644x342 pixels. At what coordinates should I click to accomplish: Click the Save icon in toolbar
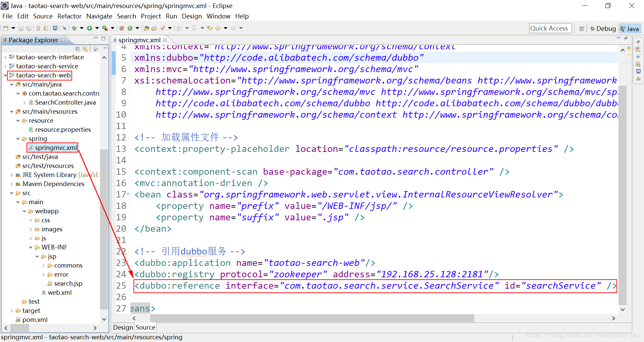[21, 28]
